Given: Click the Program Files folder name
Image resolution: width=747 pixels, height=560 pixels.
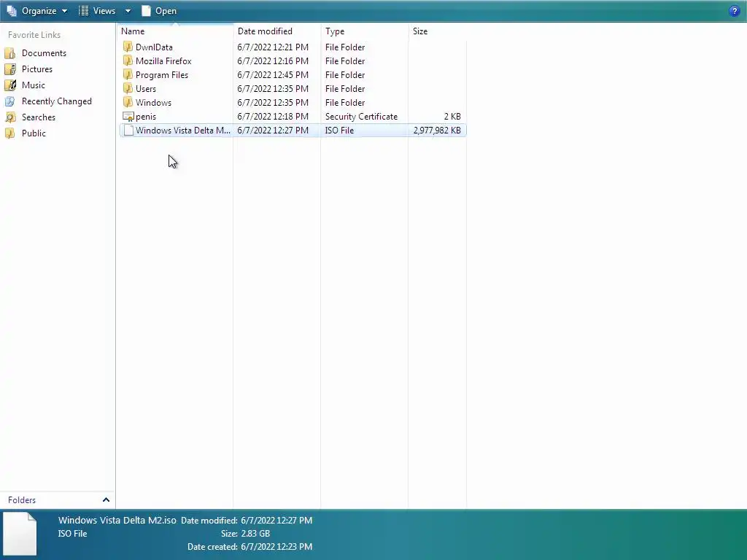Looking at the screenshot, I should click(x=161, y=75).
